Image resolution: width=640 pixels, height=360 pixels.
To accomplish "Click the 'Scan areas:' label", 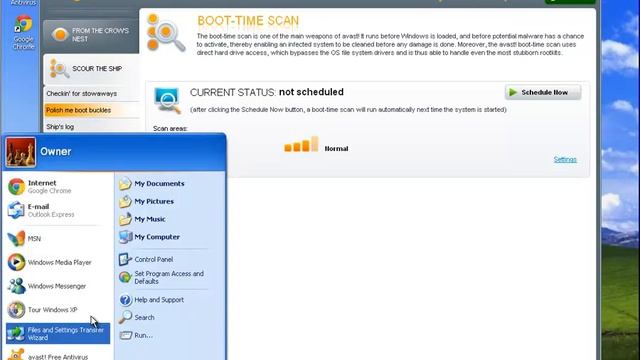I will [170, 129].
